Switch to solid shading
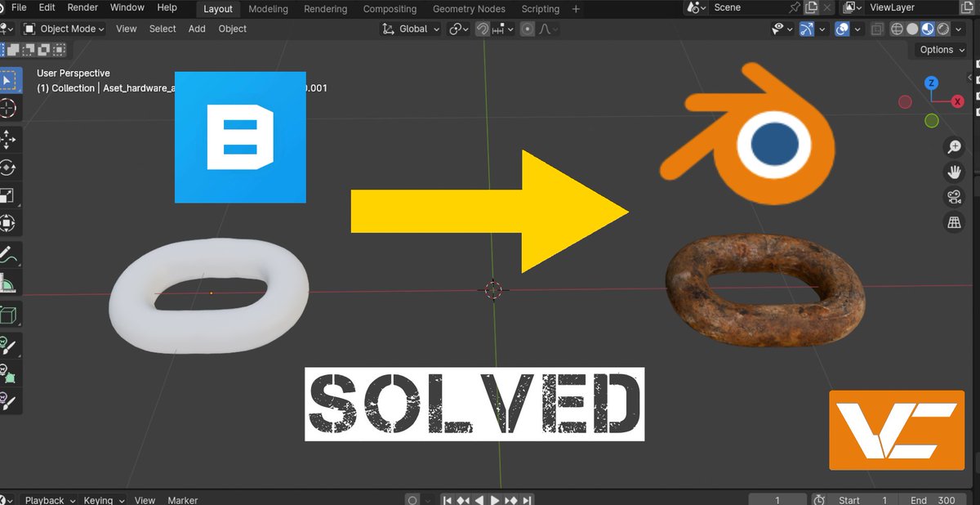The height and width of the screenshot is (505, 980). tap(912, 29)
